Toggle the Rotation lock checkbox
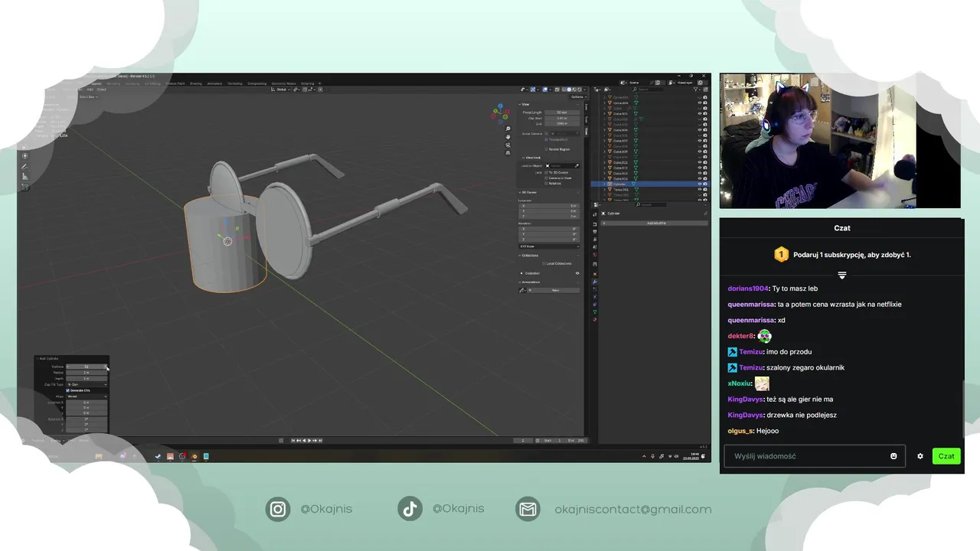Viewport: 980px width, 551px height. 547,183
